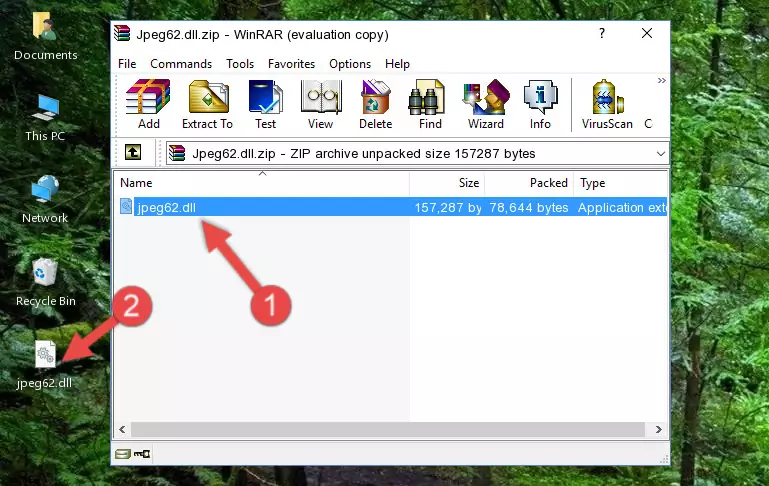This screenshot has width=769, height=486.
Task: Click the 157,287 size cell of jpeg62.dll
Action: 448,207
